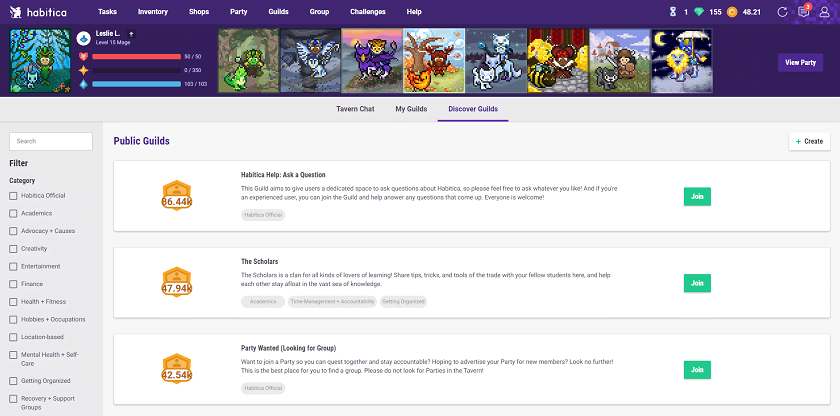The image size is (840, 416).
Task: Join the Habitica Help: Ask a Question guild
Action: pos(697,196)
